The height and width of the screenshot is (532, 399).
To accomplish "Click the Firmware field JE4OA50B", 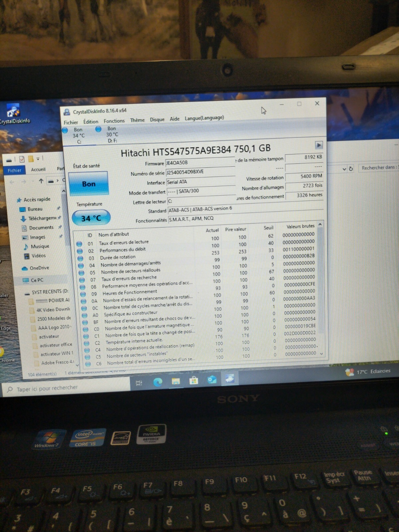I will [x=200, y=162].
